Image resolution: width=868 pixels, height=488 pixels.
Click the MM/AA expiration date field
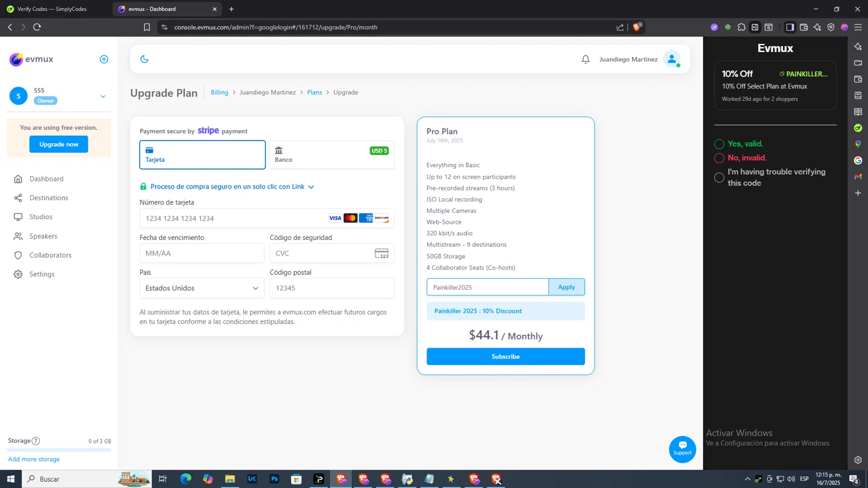202,253
